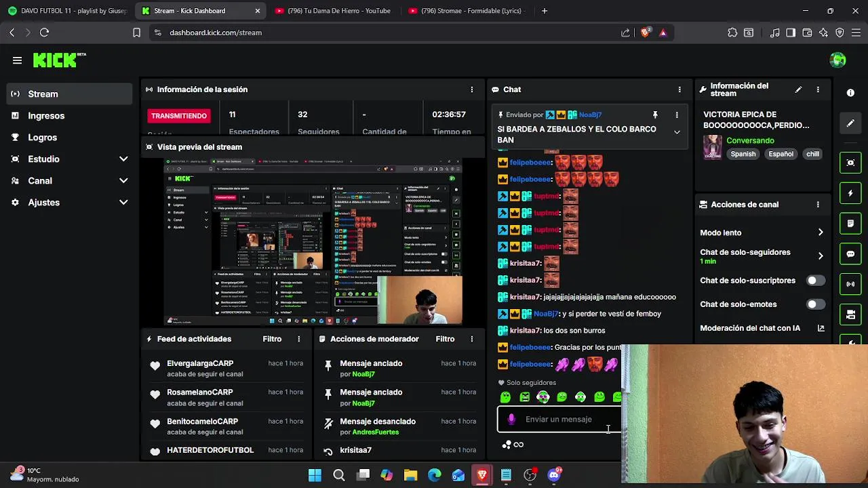This screenshot has height=488, width=868.
Task: Open options menu of Información del stream
Action: click(818, 89)
